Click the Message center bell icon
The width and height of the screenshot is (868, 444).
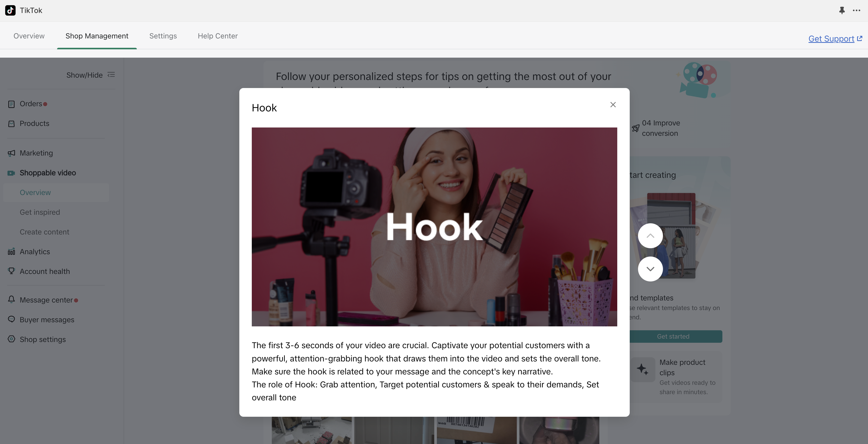coord(11,299)
